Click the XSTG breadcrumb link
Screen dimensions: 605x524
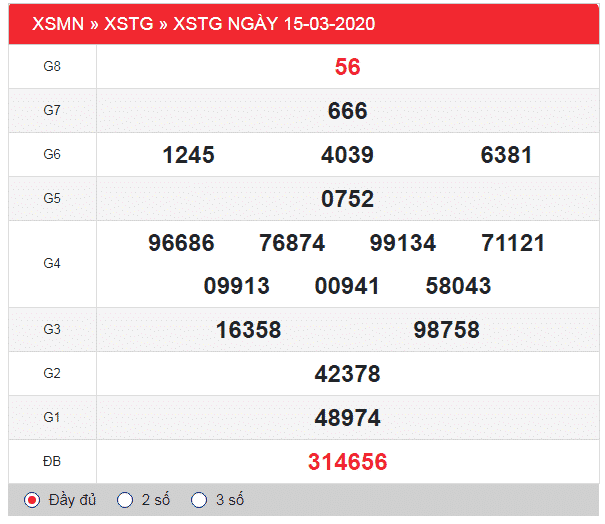129,24
